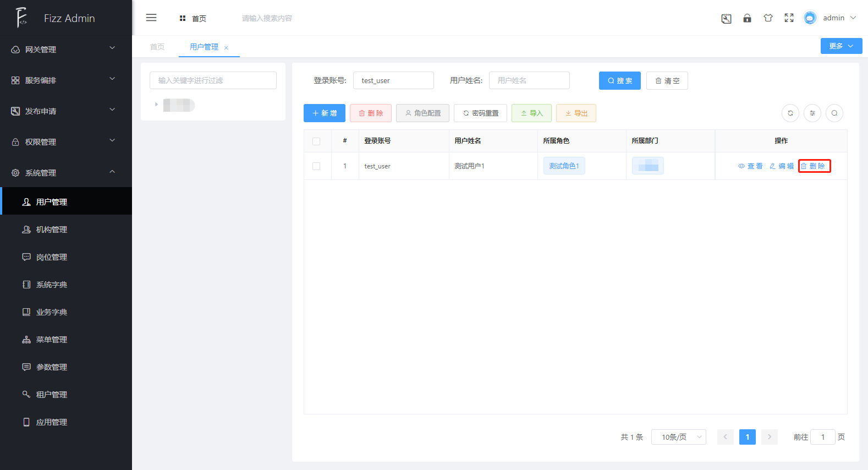Open 业务字典 in the sidebar
Screen dimensions: 868x470
click(x=66, y=312)
